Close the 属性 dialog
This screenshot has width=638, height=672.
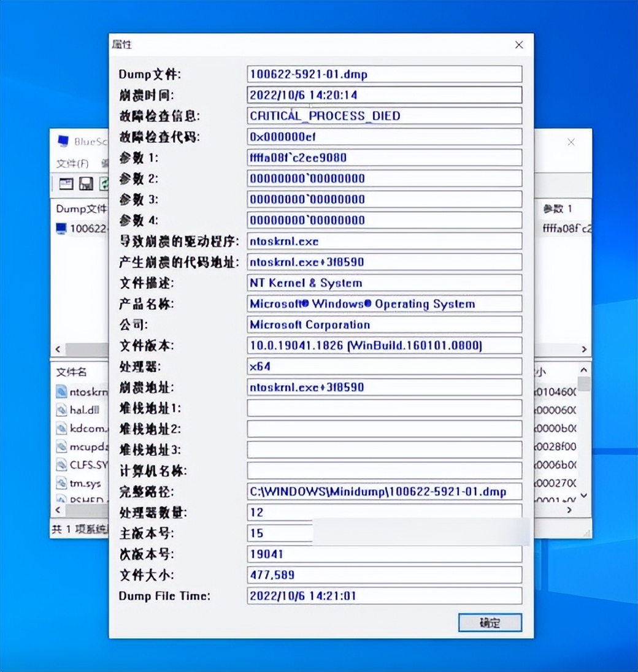coord(519,44)
